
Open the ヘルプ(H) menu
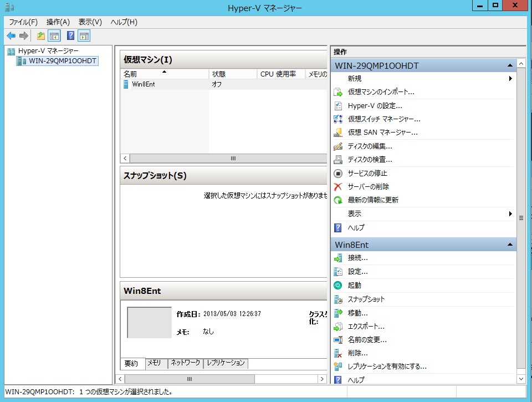[124, 22]
